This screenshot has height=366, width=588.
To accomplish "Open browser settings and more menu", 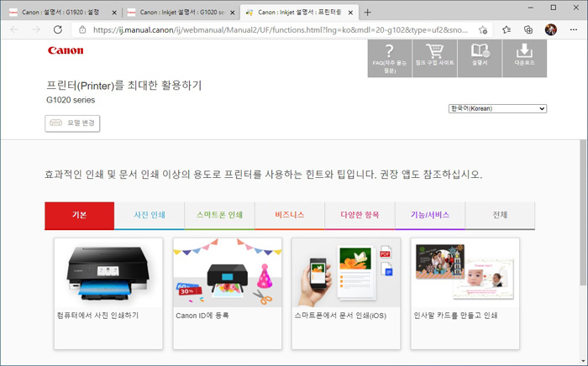I will [574, 29].
